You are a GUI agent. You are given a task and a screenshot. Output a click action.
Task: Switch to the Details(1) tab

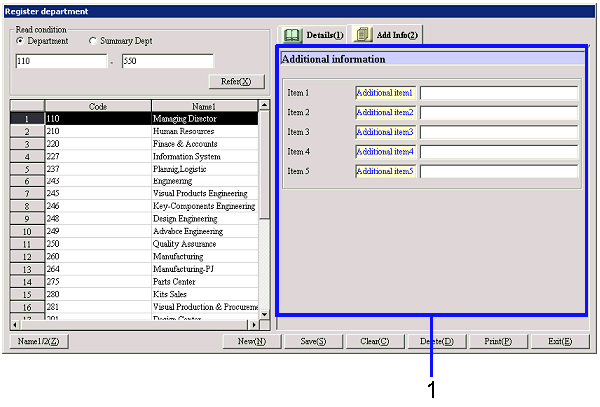(x=313, y=35)
